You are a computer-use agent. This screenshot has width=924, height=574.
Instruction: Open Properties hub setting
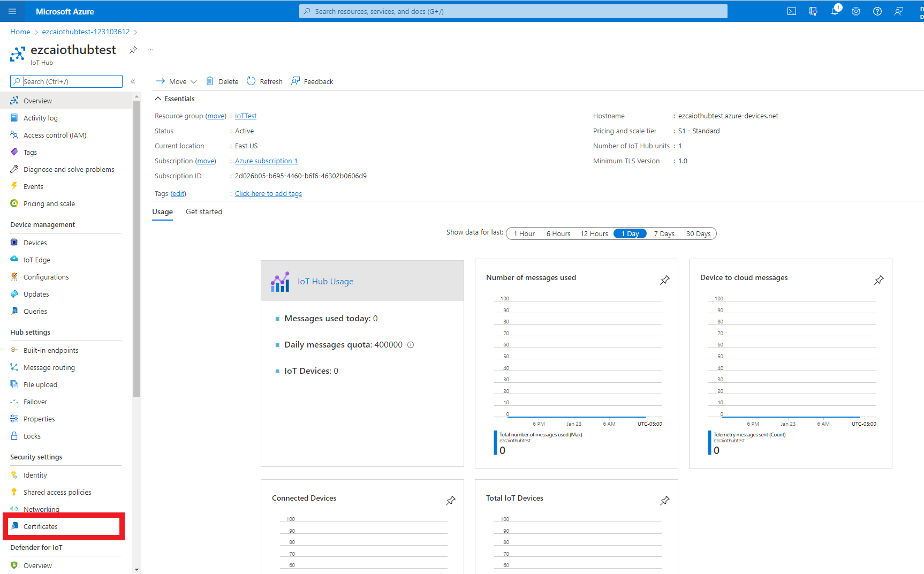point(39,419)
